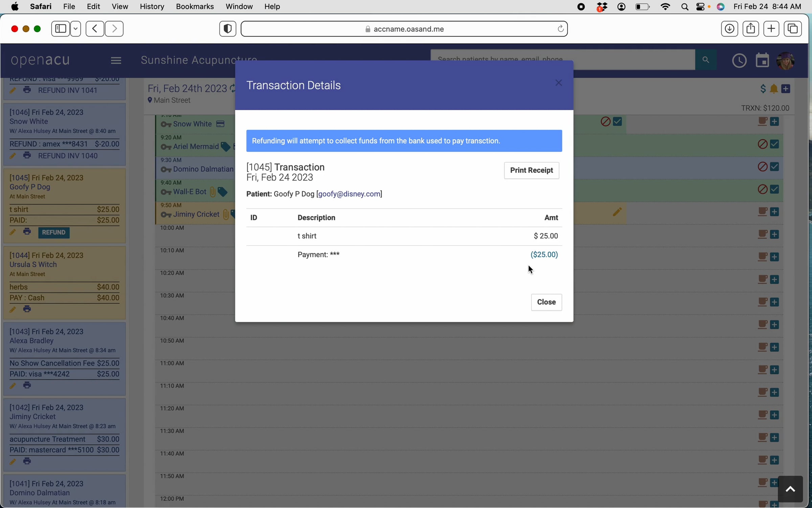Screen dimensions: 812x508
Task: Open the History menu
Action: (152, 7)
